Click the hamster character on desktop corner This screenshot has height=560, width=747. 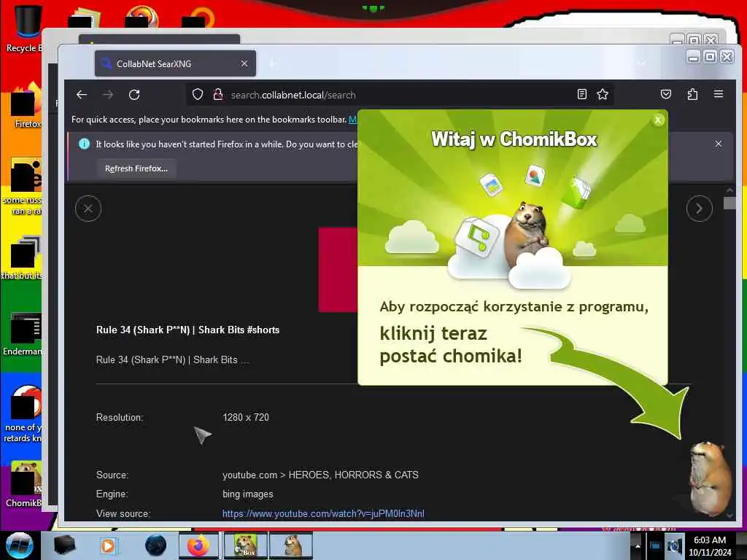coord(709,478)
